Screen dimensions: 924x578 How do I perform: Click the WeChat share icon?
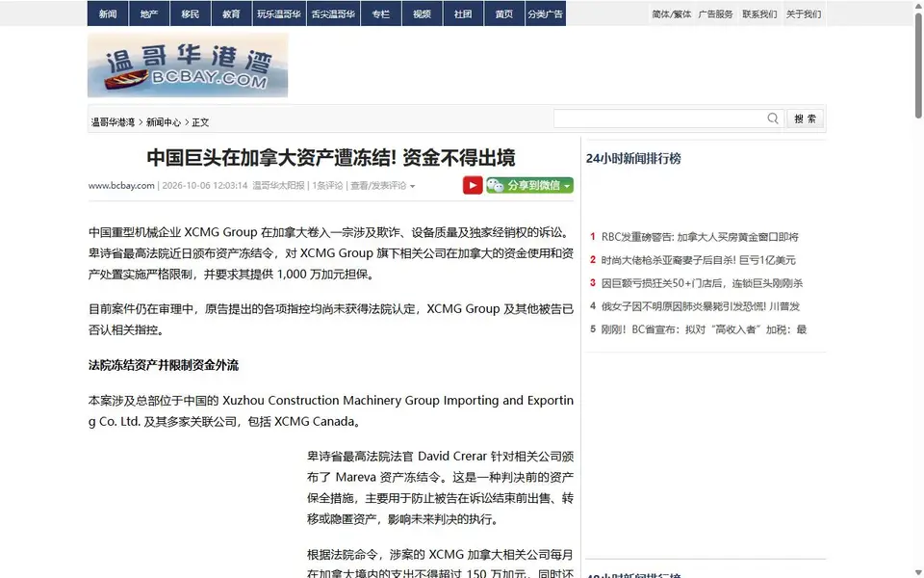pos(495,185)
